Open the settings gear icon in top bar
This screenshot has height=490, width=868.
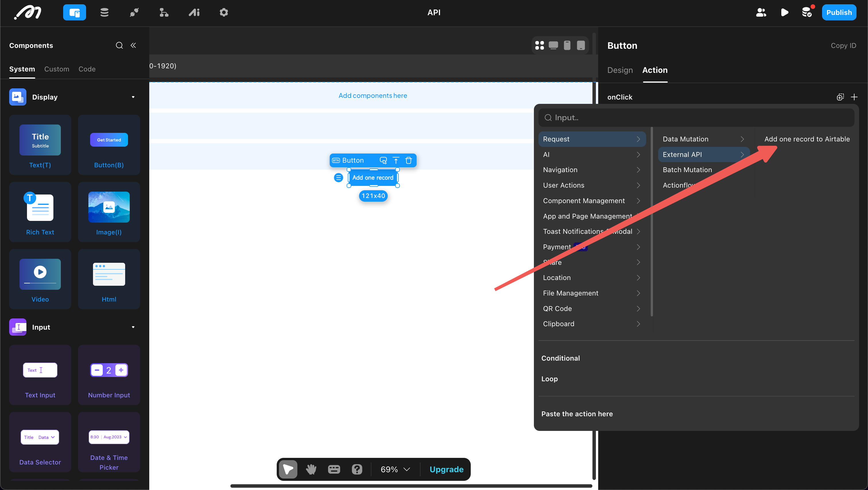tap(224, 12)
